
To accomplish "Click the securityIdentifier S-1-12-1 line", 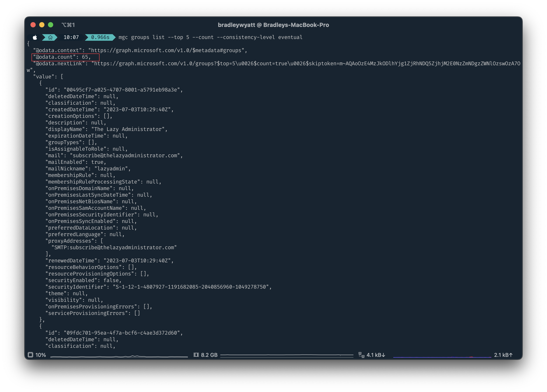I will 159,287.
